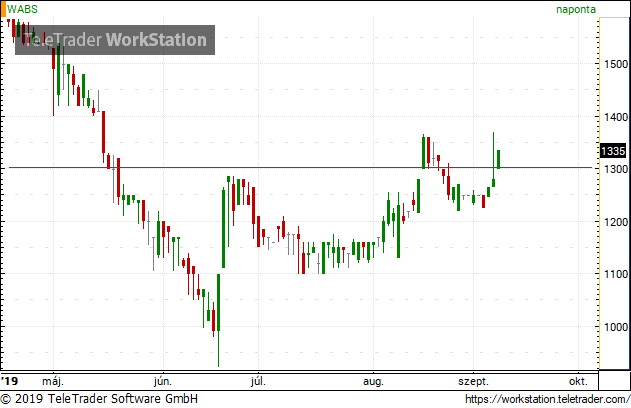This screenshot has height=408, width=631.
Task: Click the 'naponta' interval label
Action: click(x=576, y=9)
